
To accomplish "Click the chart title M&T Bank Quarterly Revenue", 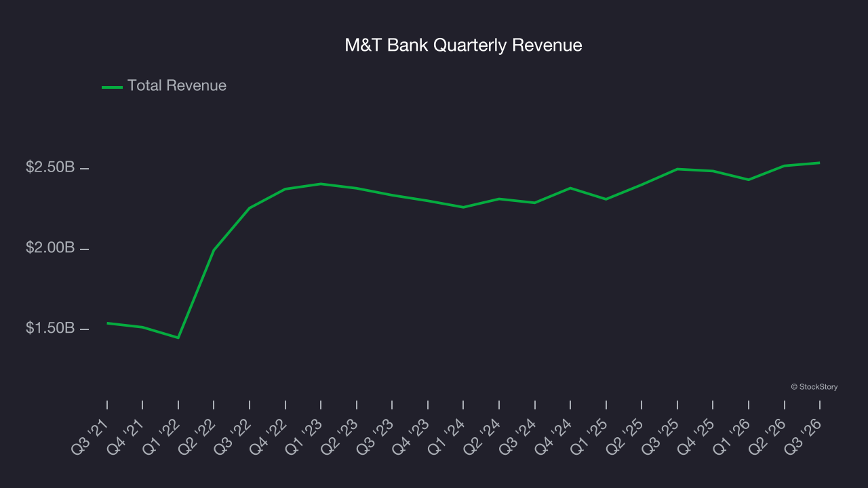I will [x=463, y=45].
